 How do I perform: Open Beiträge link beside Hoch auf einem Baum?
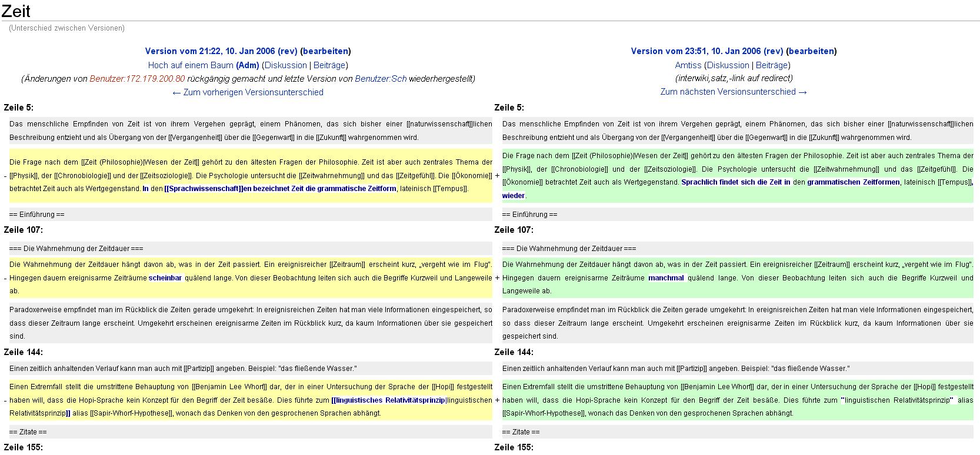(329, 65)
